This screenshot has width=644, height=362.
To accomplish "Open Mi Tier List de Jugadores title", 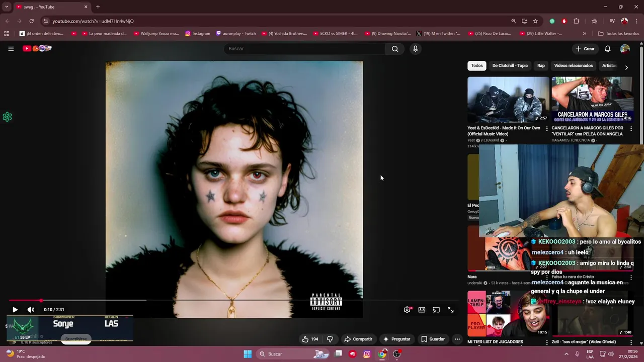I will 496,342.
